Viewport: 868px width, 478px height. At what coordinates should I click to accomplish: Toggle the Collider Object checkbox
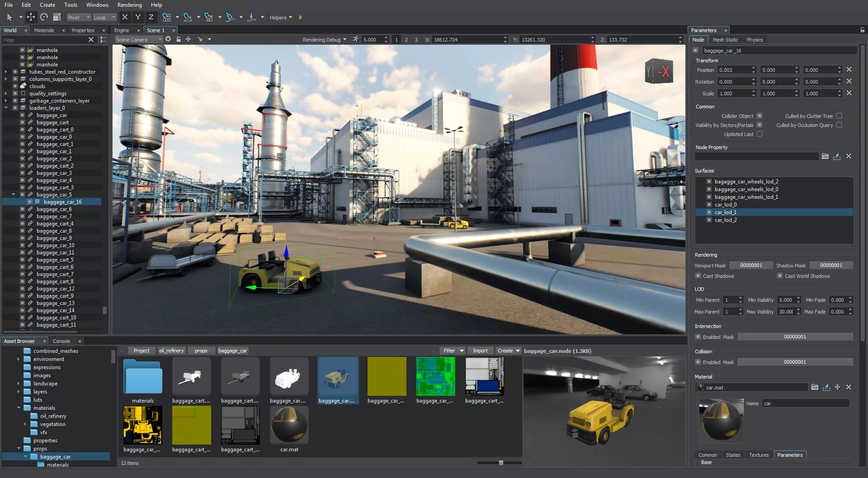click(x=759, y=116)
